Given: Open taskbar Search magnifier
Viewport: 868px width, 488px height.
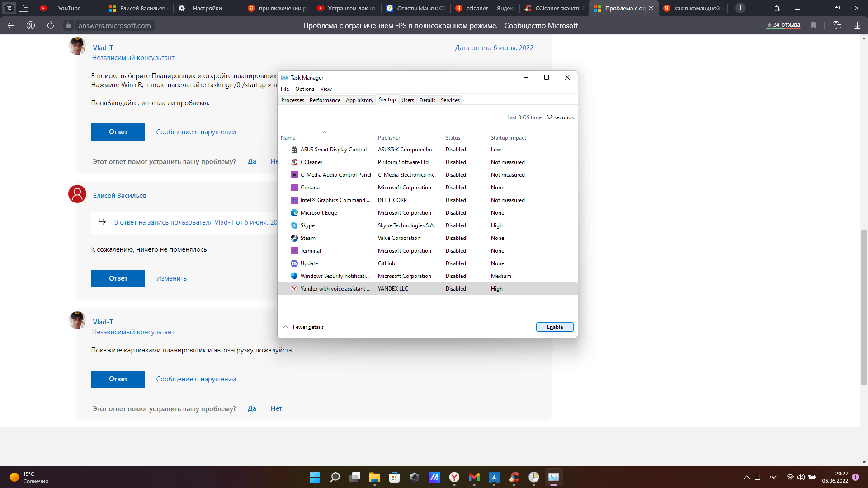Looking at the screenshot, I should pos(335,477).
